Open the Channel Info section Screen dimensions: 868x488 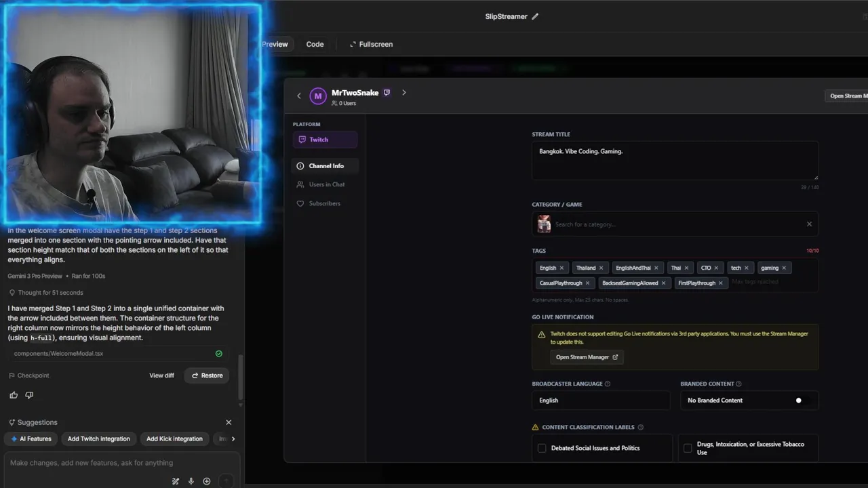(x=325, y=166)
